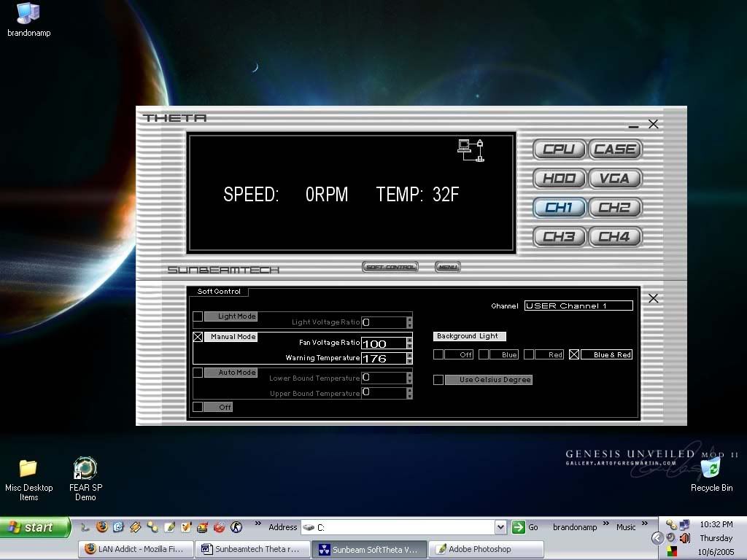The height and width of the screenshot is (560, 747).
Task: Select the HDD channel button
Action: pyautogui.click(x=559, y=179)
